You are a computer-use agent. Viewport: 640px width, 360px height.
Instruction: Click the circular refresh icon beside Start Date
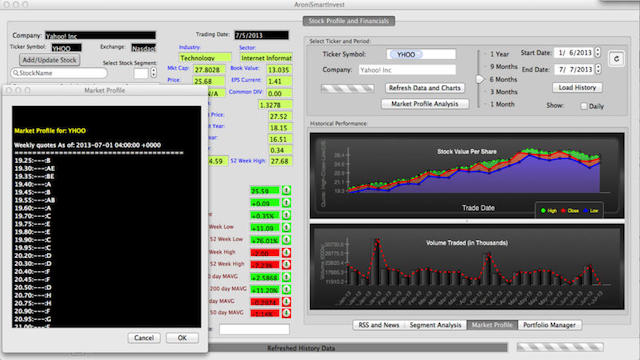[x=616, y=59]
